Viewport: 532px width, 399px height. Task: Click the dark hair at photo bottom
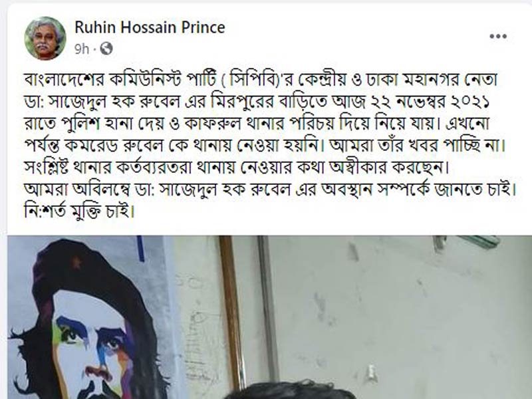287,390
